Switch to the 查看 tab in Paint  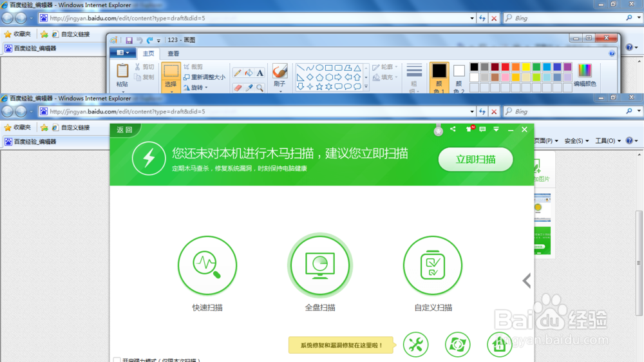tap(173, 53)
